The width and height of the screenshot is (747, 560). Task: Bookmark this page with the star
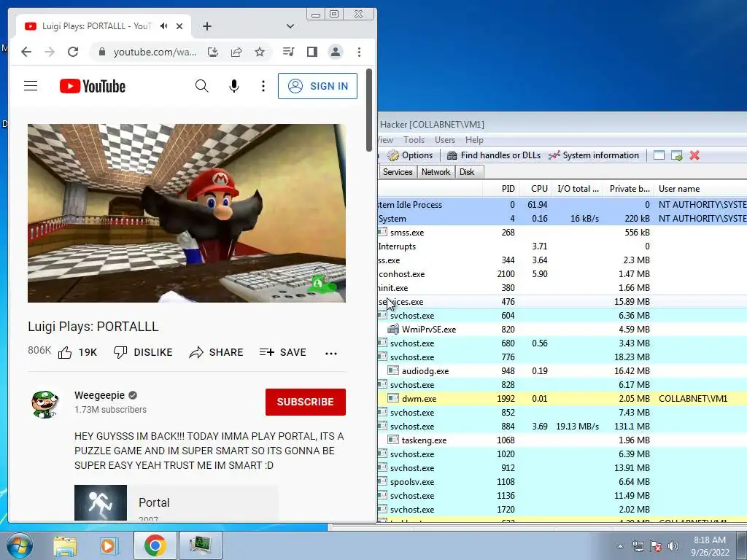(260, 52)
